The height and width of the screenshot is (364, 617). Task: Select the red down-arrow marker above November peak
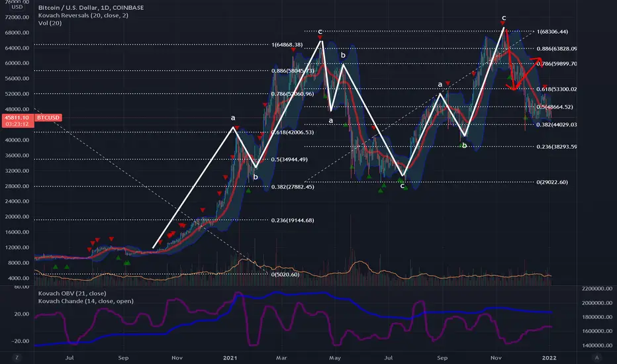tap(502, 24)
